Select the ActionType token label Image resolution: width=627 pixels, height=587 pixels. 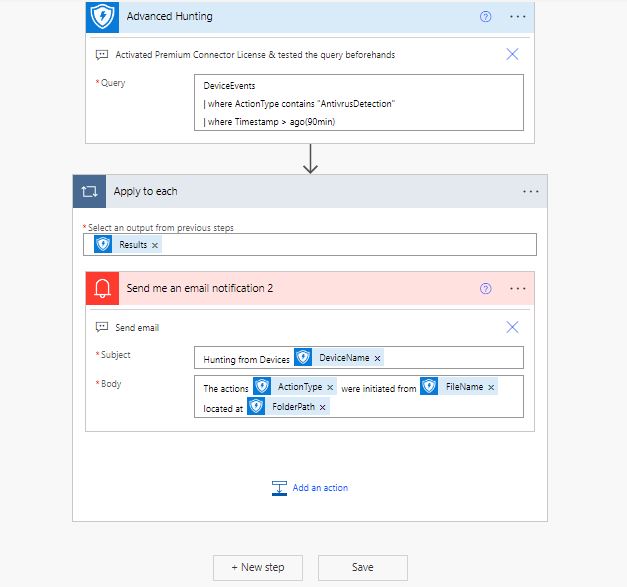click(300, 387)
